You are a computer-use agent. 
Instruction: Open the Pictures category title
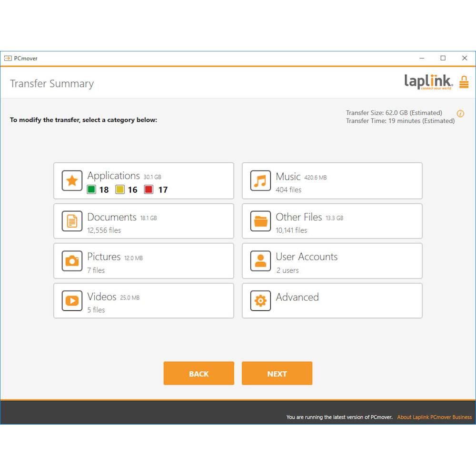pyautogui.click(x=104, y=257)
